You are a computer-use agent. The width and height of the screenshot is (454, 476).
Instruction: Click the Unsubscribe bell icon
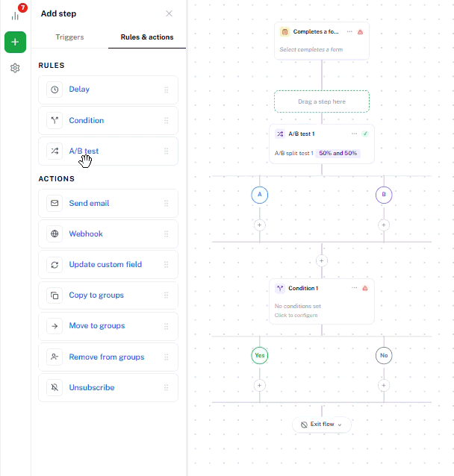point(55,387)
